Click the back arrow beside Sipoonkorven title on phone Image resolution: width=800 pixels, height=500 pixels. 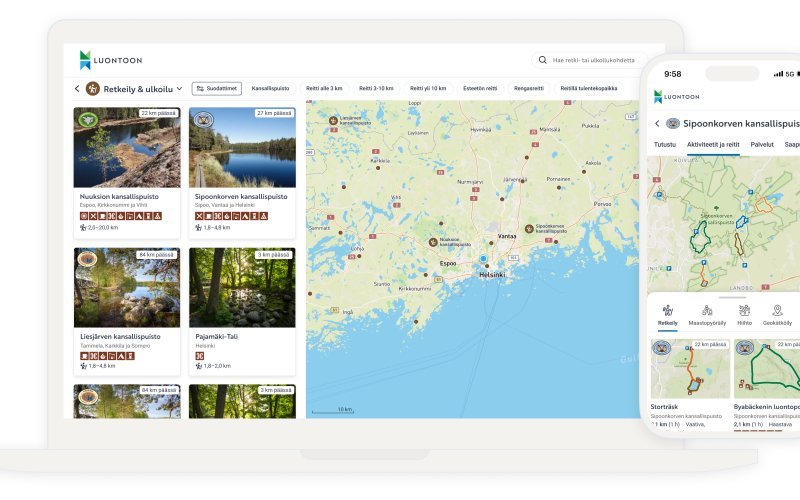[657, 123]
